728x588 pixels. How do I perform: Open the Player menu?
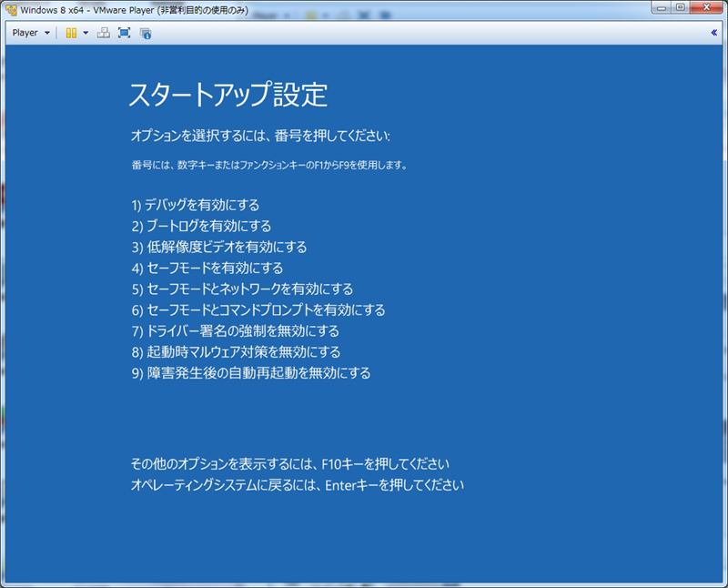coord(31,33)
